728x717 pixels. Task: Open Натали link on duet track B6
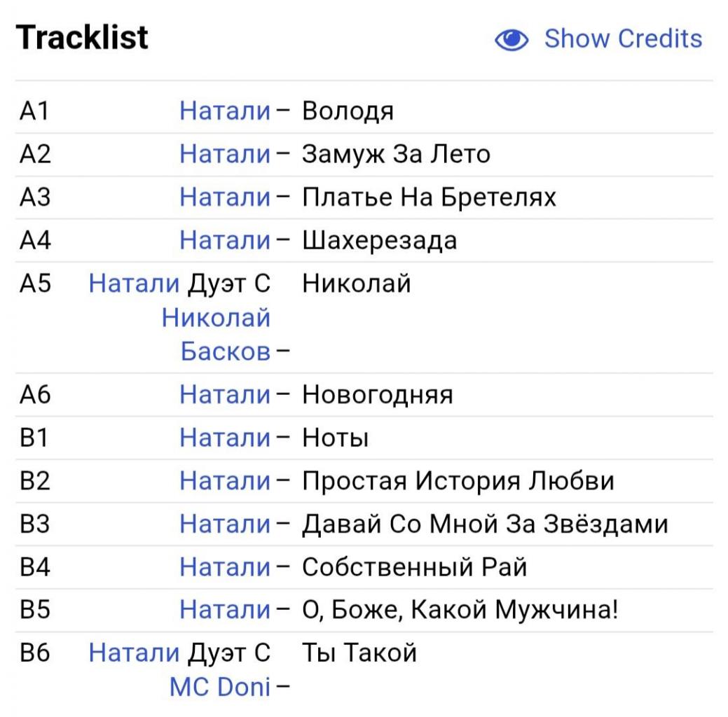click(x=135, y=653)
